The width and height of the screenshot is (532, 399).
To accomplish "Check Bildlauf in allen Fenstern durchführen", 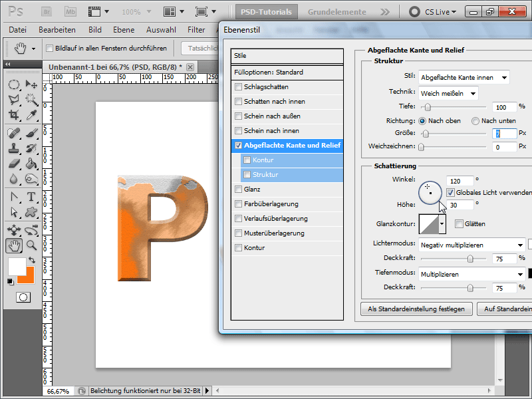I will click(49, 48).
